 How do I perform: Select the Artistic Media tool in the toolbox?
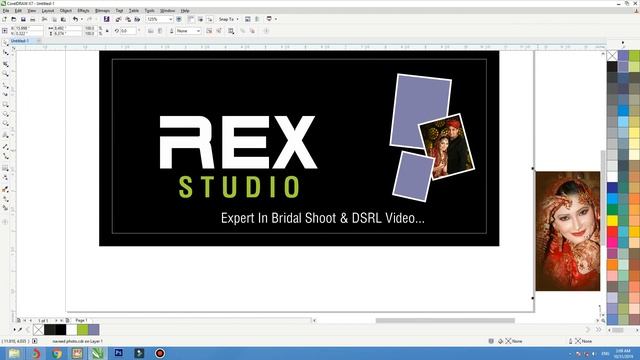[x=5, y=94]
